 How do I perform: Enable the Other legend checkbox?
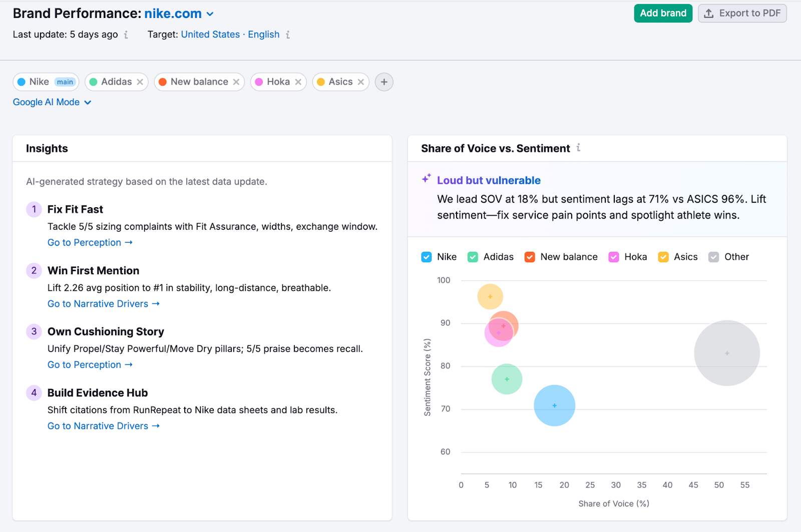coord(713,257)
